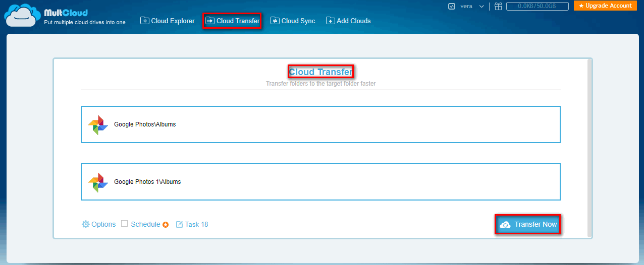Viewport: 644px width, 265px height.
Task: Click the traffic stats icon beside vera
Action: [452, 6]
